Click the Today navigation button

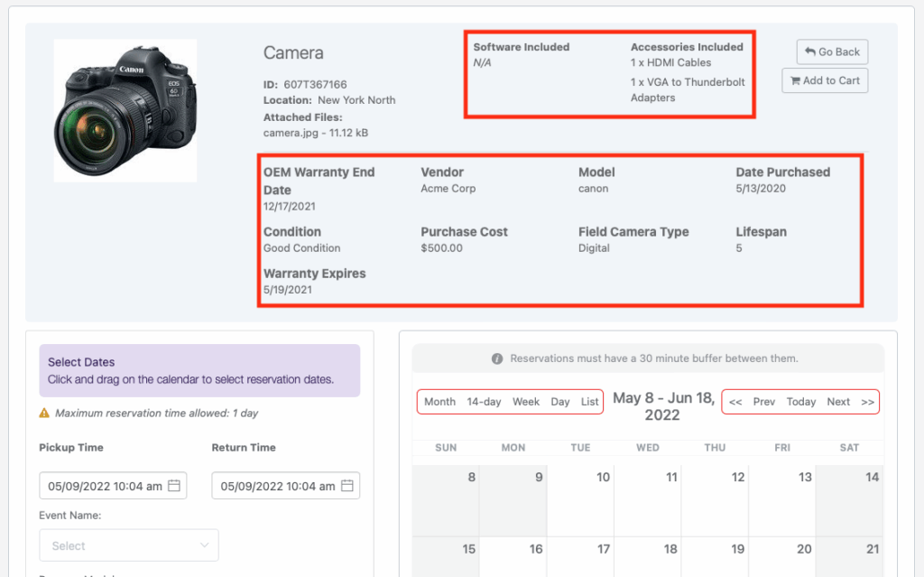800,402
